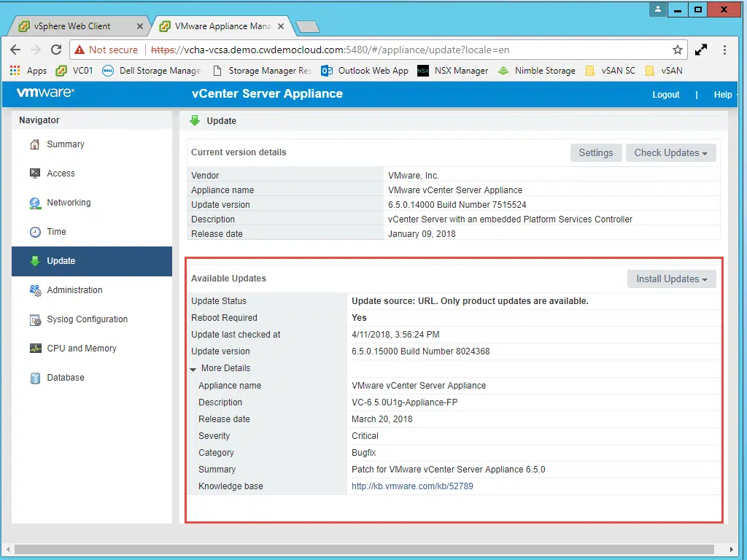Reload the page using refresh icon

tap(56, 50)
